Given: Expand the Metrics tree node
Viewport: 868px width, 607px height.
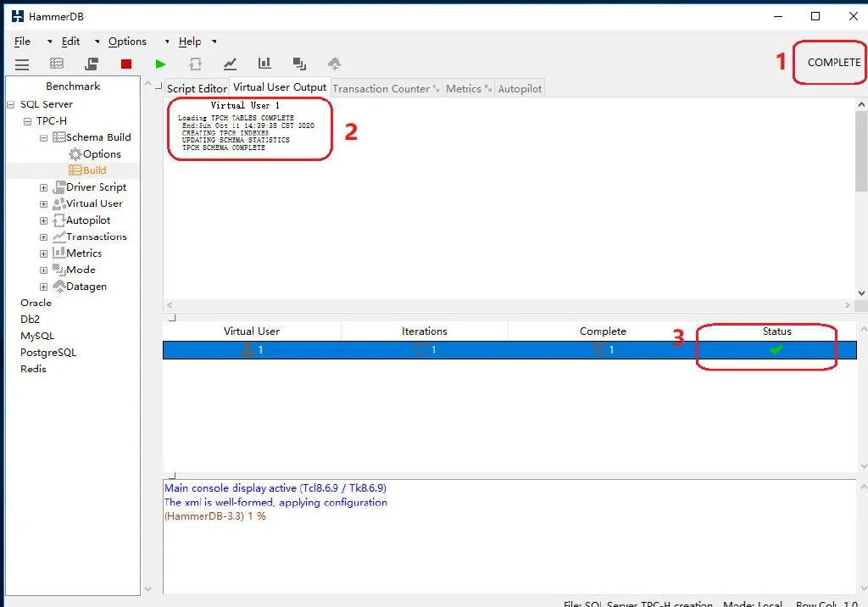Looking at the screenshot, I should point(43,253).
